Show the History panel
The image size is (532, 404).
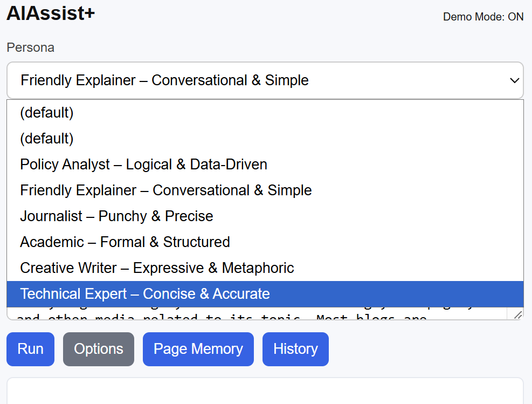[x=295, y=349]
